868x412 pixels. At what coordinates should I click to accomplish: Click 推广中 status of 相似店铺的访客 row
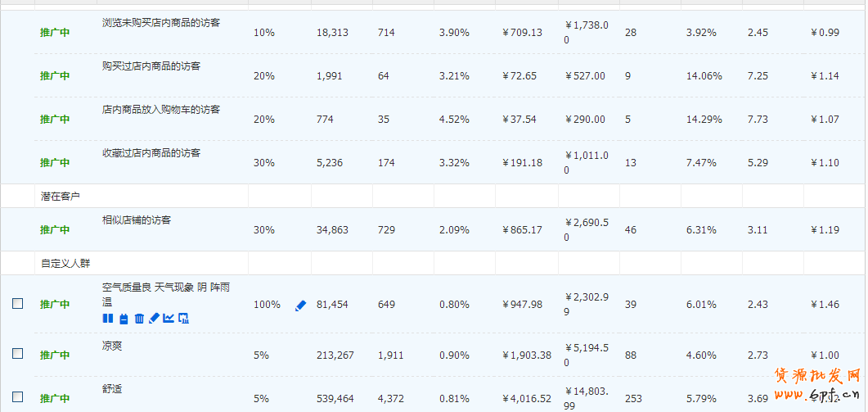[x=55, y=230]
